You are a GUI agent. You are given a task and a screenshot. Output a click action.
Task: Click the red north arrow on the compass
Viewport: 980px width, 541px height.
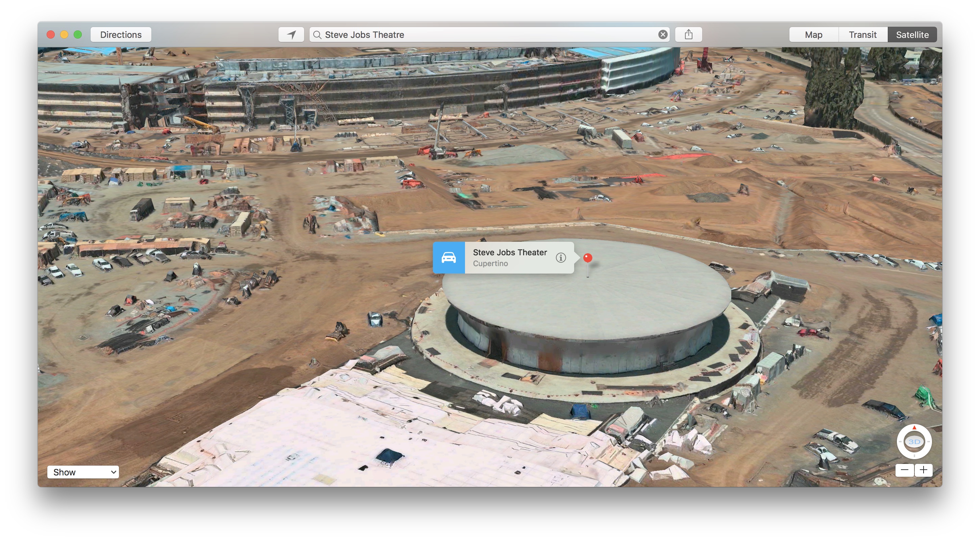click(x=914, y=428)
